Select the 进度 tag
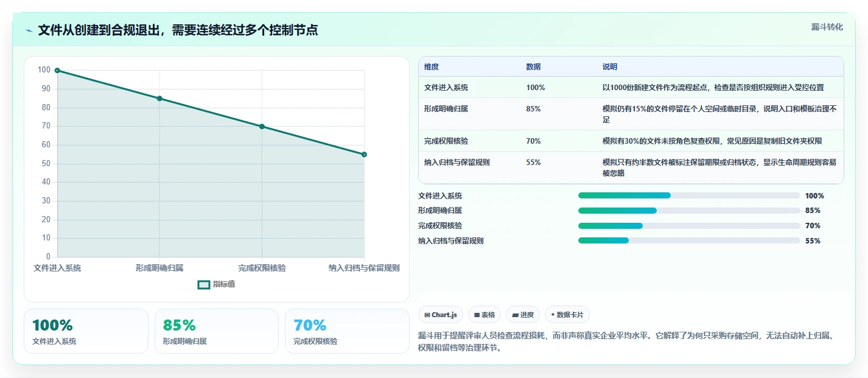 523,315
